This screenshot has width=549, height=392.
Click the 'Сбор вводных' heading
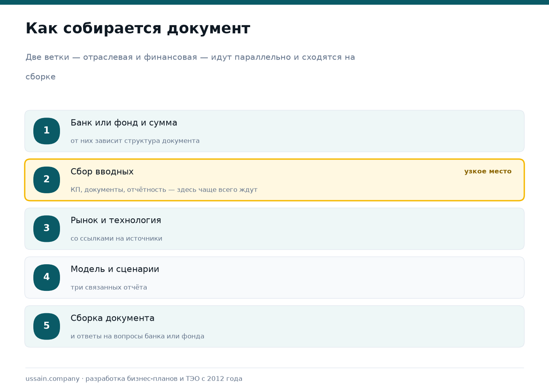pyautogui.click(x=102, y=172)
